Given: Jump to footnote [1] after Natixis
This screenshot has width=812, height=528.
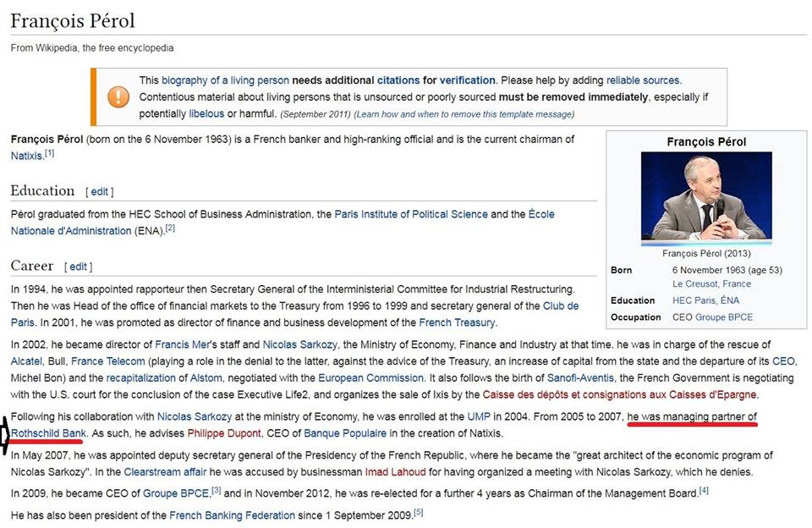Looking at the screenshot, I should click(49, 153).
